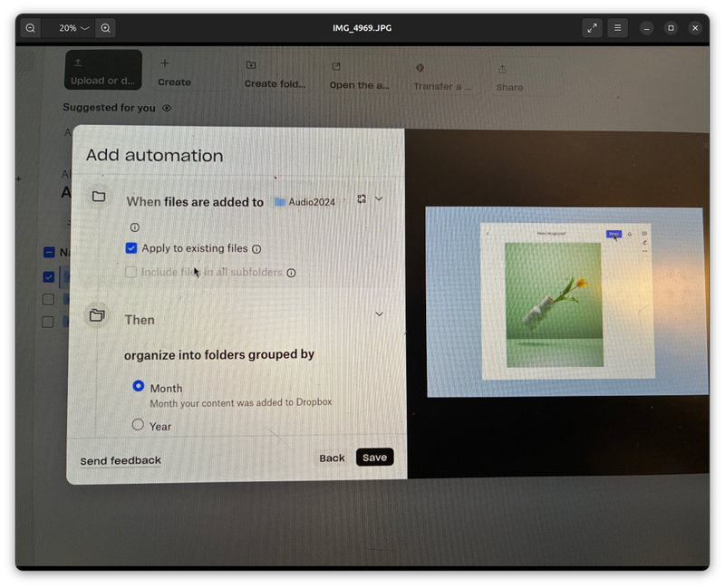Click the Share toolbar item
This screenshot has width=725, height=588.
[508, 78]
